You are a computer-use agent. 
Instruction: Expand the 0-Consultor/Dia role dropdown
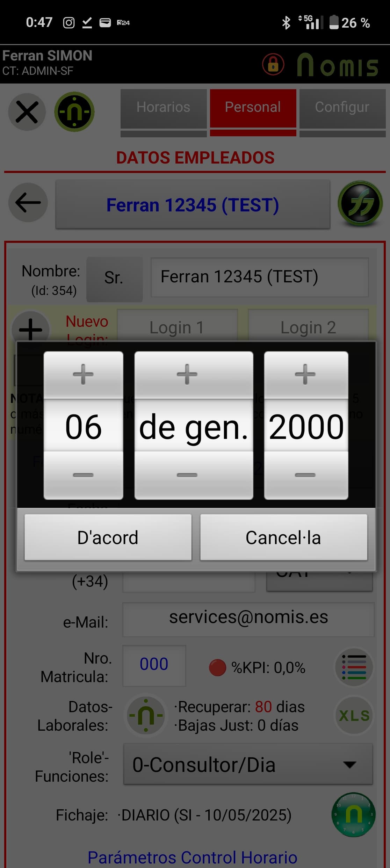(x=248, y=765)
